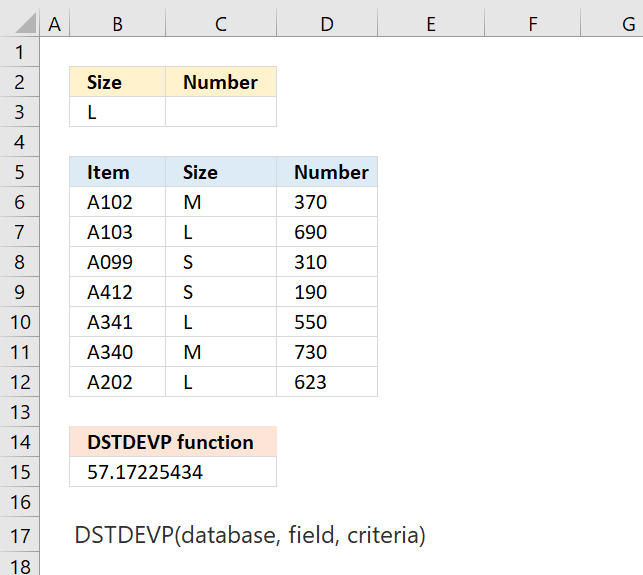Select column F header
The height and width of the screenshot is (575, 643).
(533, 24)
